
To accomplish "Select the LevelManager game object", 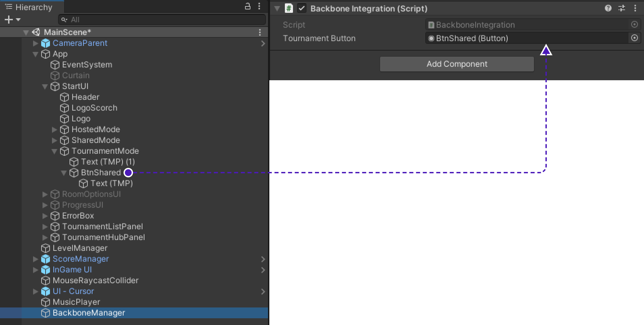I will (x=80, y=248).
